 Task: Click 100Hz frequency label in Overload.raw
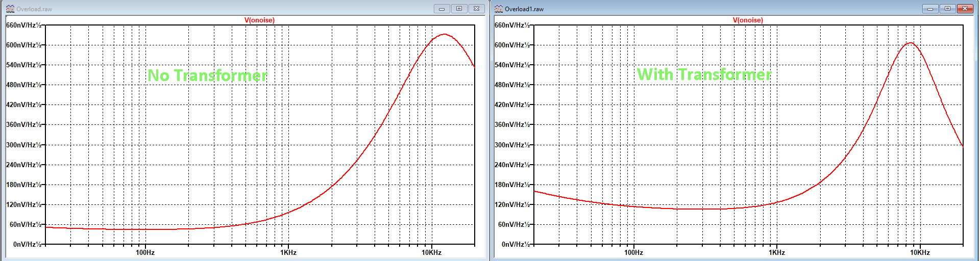tap(145, 252)
